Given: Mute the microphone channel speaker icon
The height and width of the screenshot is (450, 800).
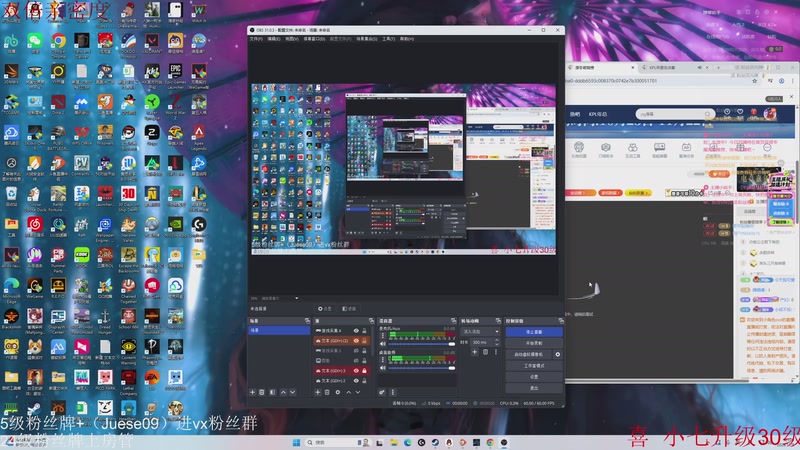Looking at the screenshot, I should click(383, 344).
